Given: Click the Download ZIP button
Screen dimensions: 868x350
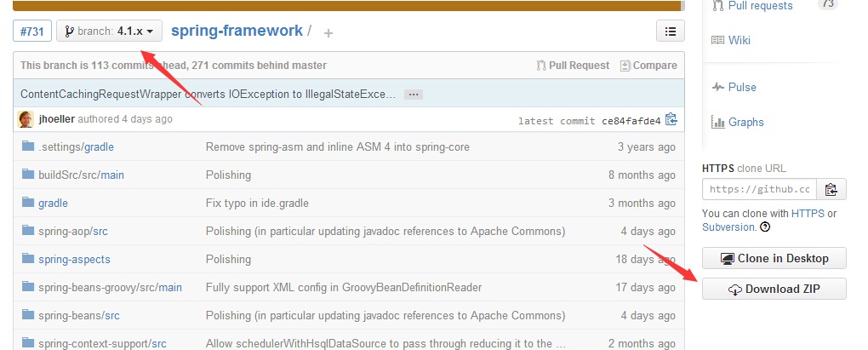Looking at the screenshot, I should point(774,289).
